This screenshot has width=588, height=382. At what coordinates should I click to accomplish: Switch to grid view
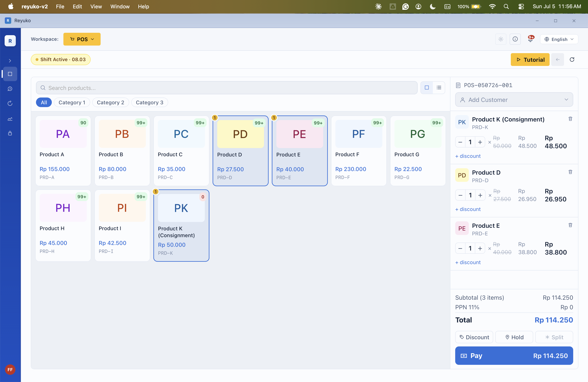click(427, 88)
